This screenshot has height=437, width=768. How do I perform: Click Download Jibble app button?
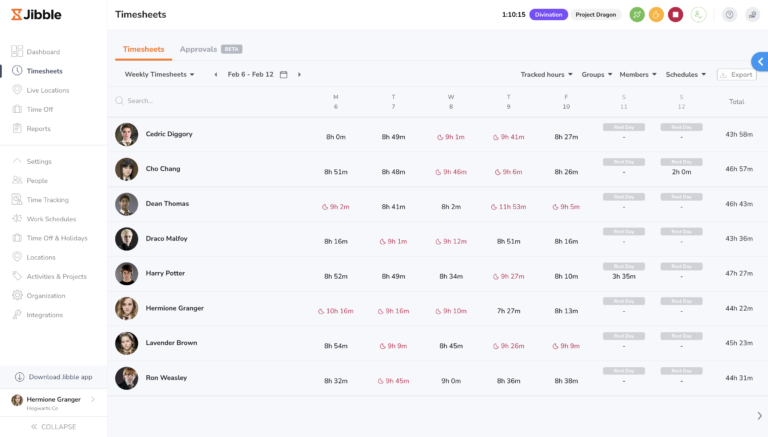[x=54, y=377]
